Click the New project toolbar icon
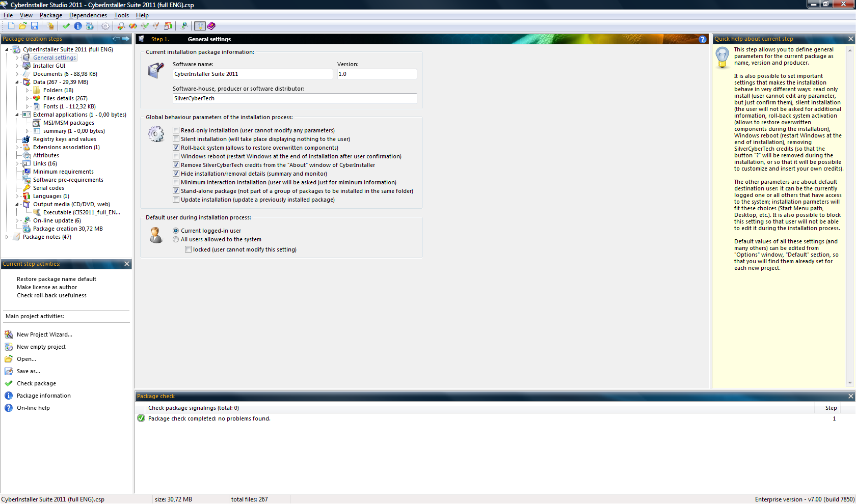 [x=11, y=26]
